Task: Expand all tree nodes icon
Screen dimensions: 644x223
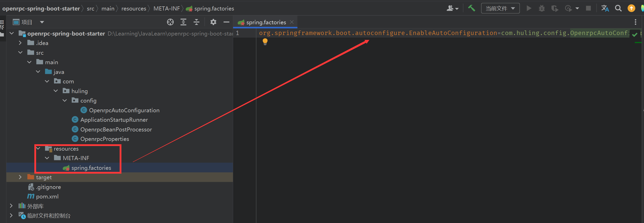Action: tap(183, 22)
